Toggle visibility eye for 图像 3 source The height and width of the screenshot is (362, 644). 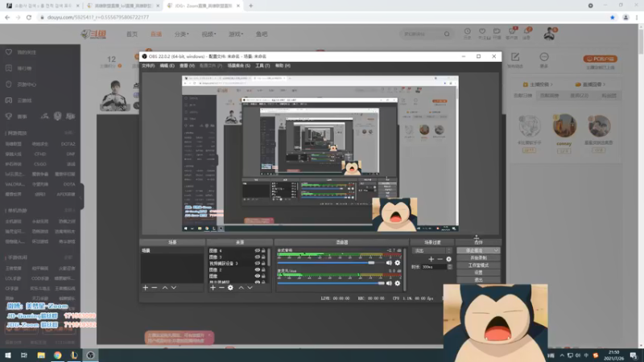point(257,257)
